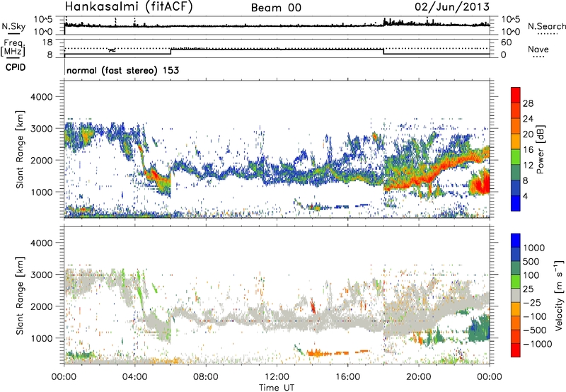Click the power colorbar 16 tick label
This screenshot has width=566, height=392.
click(528, 150)
